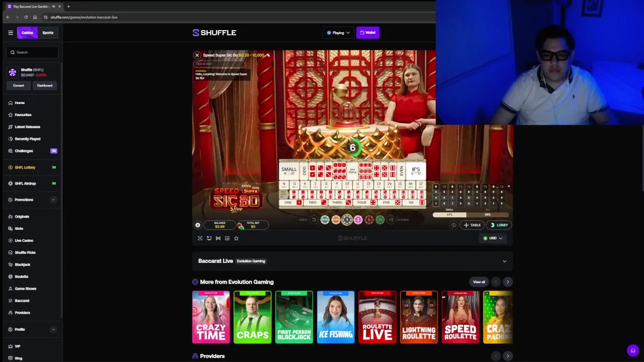The height and width of the screenshot is (362, 644).
Task: Open Recently Played in the sidebar
Action: click(x=27, y=139)
